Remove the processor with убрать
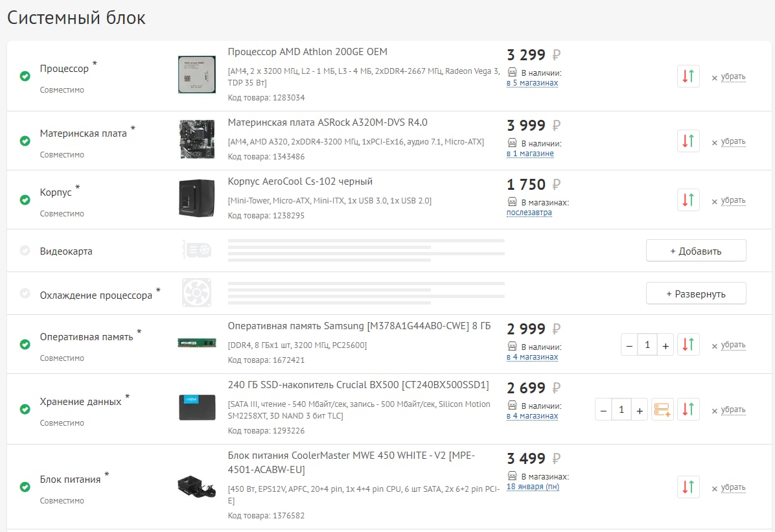775x532 pixels. pyautogui.click(x=733, y=76)
